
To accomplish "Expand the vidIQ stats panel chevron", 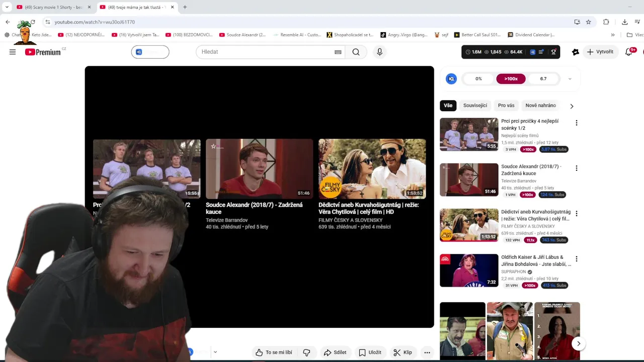I will coord(570,79).
